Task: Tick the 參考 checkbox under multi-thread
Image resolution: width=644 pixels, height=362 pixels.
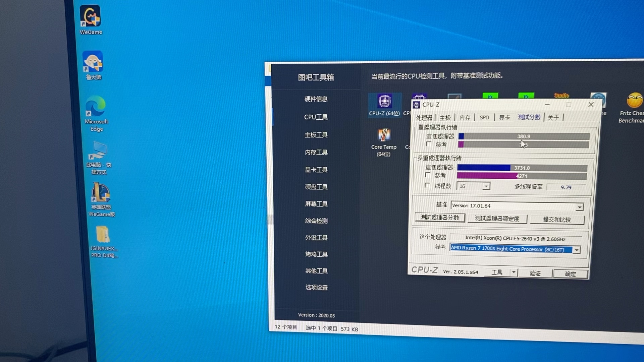Action: 428,175
